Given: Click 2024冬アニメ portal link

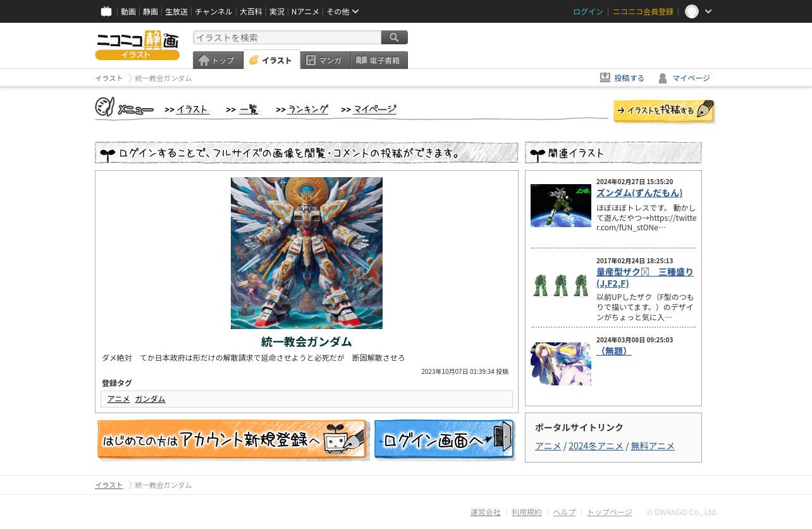Looking at the screenshot, I should pyautogui.click(x=596, y=446).
